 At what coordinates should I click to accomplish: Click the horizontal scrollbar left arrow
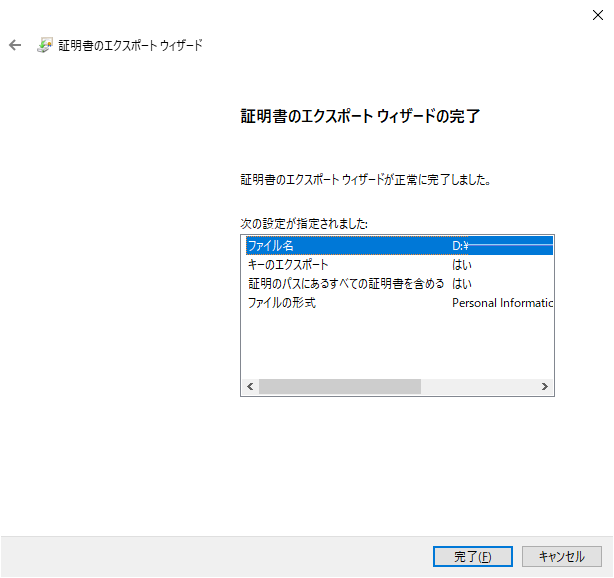(x=250, y=387)
